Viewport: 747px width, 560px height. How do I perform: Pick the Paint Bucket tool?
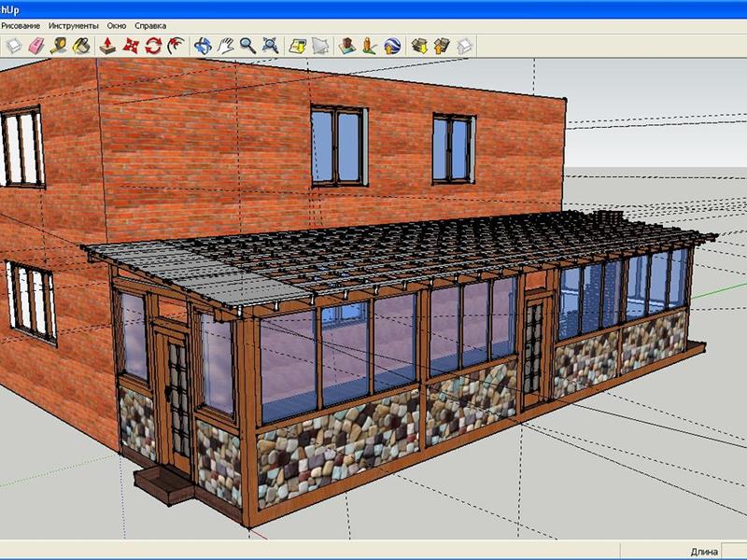pyautogui.click(x=82, y=45)
